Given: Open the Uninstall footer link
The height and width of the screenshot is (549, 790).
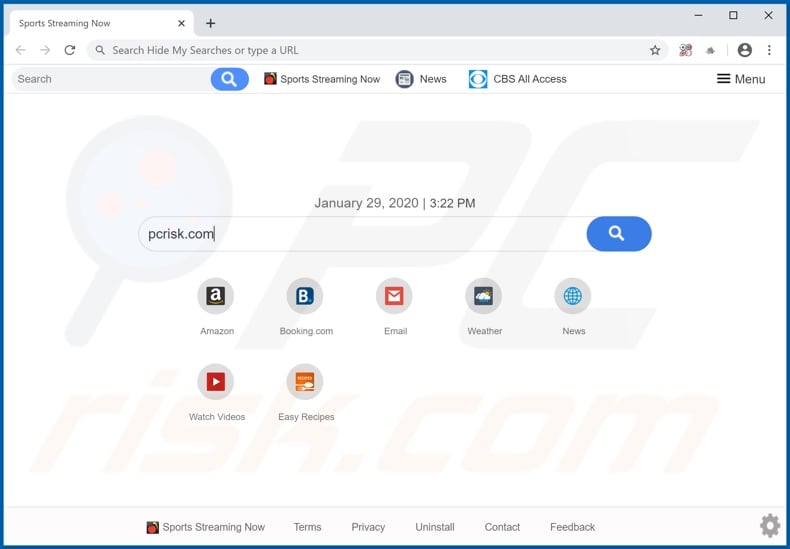Looking at the screenshot, I should point(435,527).
